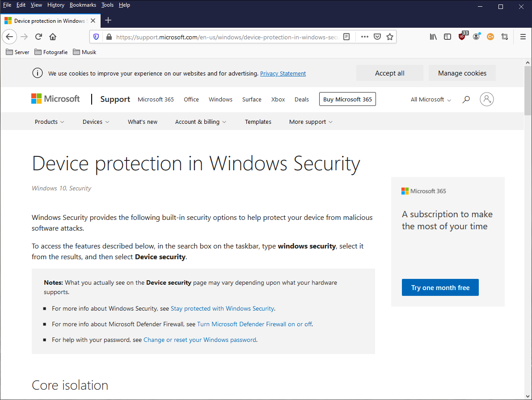Click cookie notice info icon

click(37, 73)
